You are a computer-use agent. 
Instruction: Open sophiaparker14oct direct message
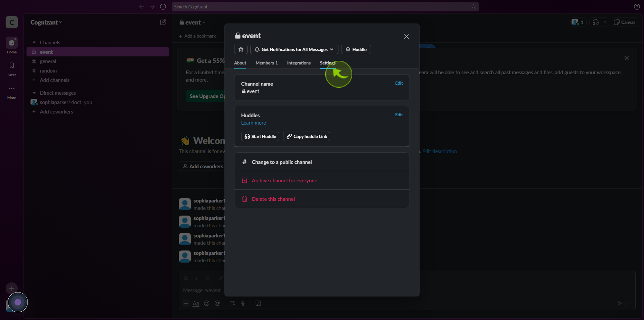point(98,102)
